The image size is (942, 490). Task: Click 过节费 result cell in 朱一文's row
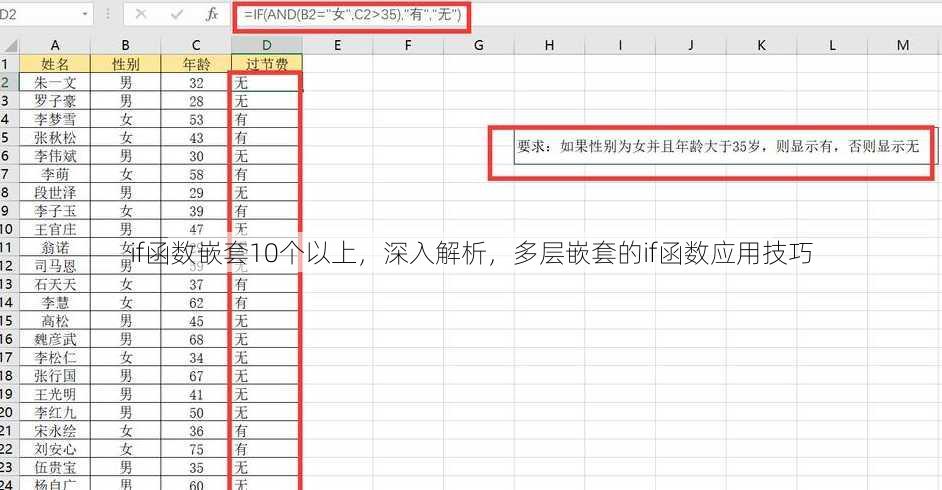point(267,82)
